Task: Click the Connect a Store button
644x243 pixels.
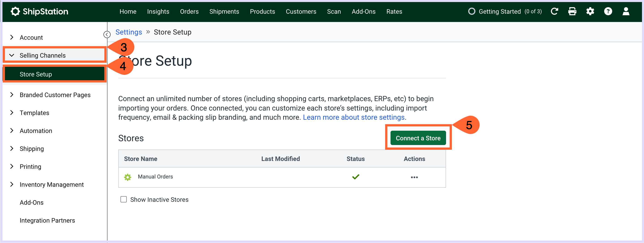Action: (418, 138)
